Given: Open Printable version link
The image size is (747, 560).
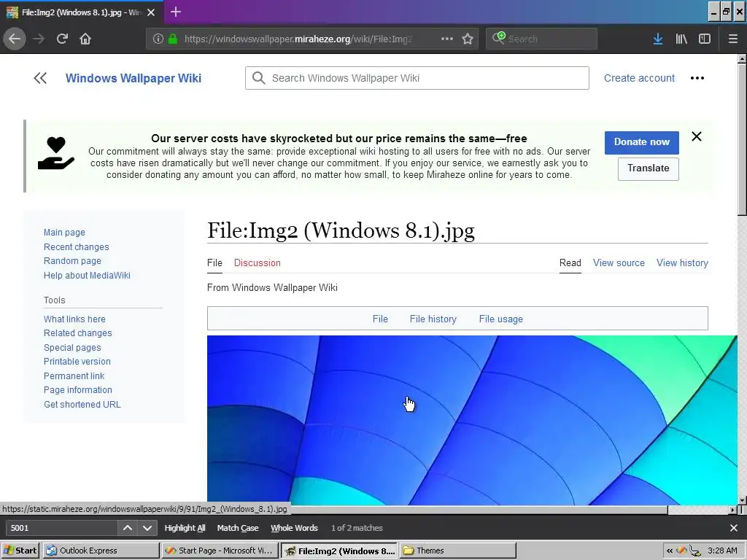Looking at the screenshot, I should [x=77, y=362].
